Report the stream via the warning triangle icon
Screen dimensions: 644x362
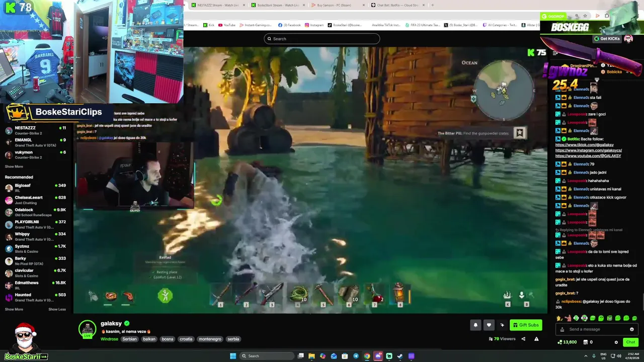536,339
